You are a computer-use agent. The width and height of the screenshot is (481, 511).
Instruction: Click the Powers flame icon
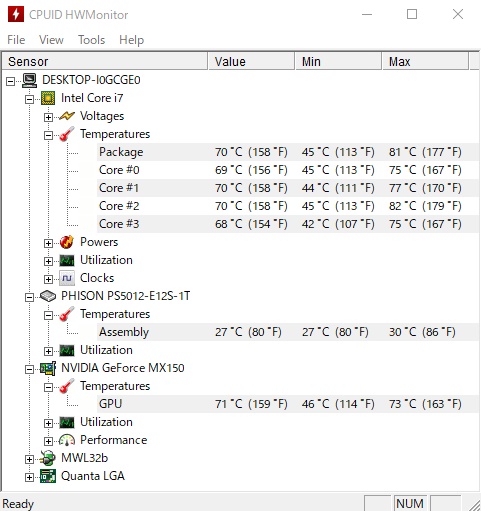point(67,242)
